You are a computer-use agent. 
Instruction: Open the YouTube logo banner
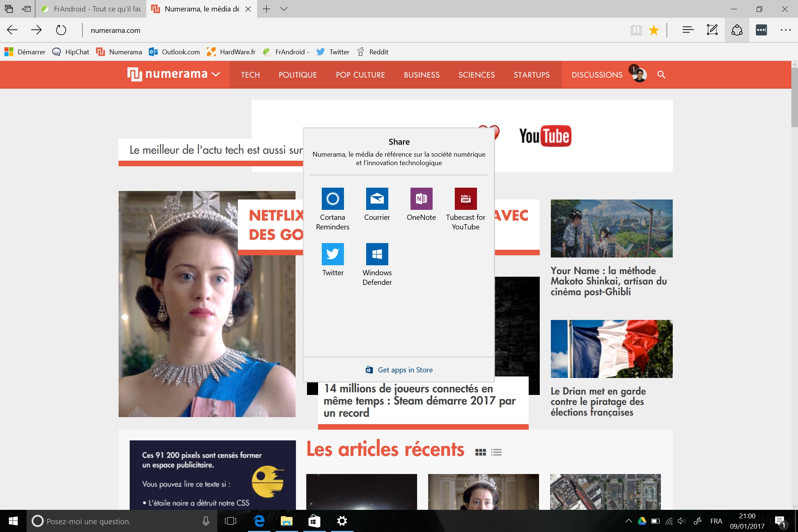tap(545, 136)
